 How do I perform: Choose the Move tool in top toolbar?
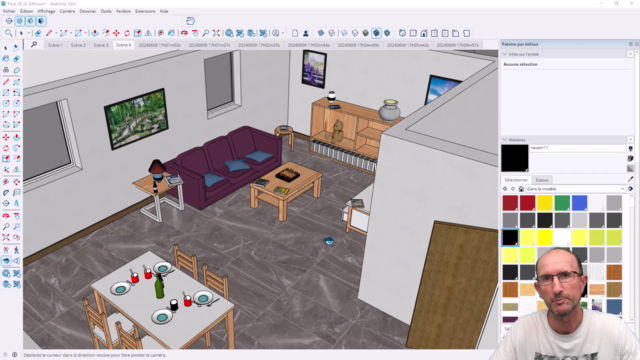pyautogui.click(x=116, y=33)
